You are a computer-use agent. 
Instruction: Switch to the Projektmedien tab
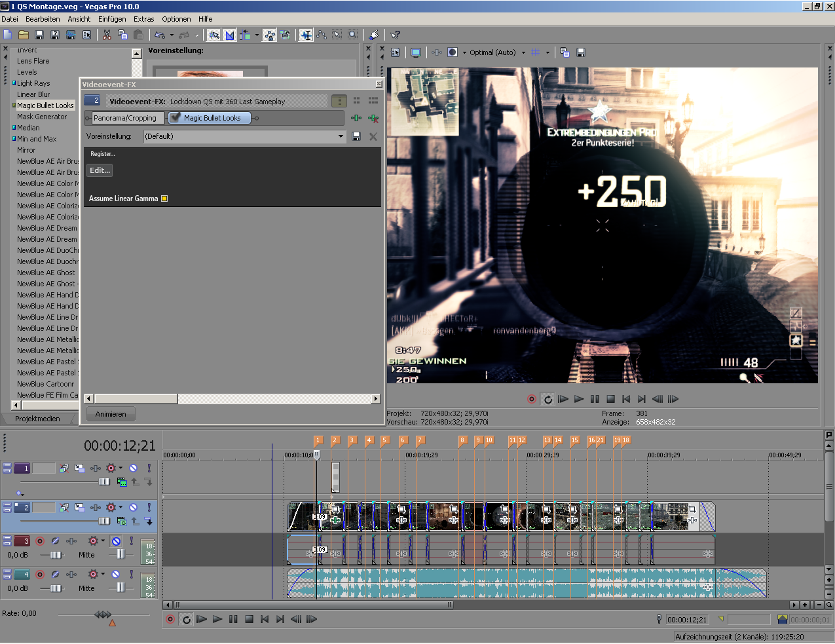point(37,419)
